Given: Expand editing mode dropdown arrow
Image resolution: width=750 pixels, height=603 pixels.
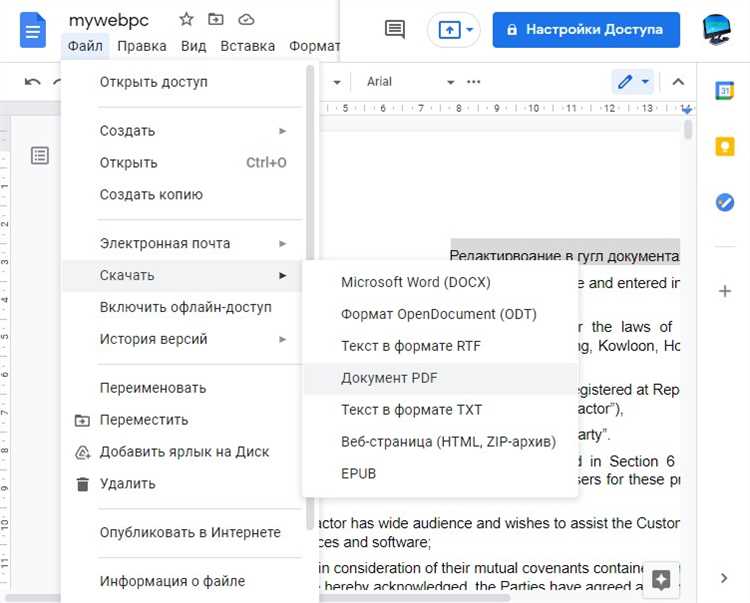Looking at the screenshot, I should (645, 82).
